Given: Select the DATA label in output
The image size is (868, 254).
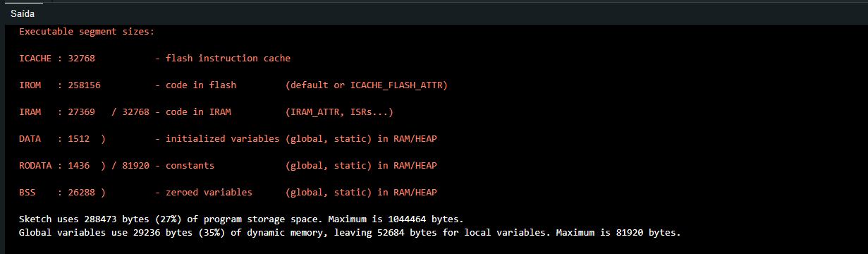Looking at the screenshot, I should tap(30, 139).
